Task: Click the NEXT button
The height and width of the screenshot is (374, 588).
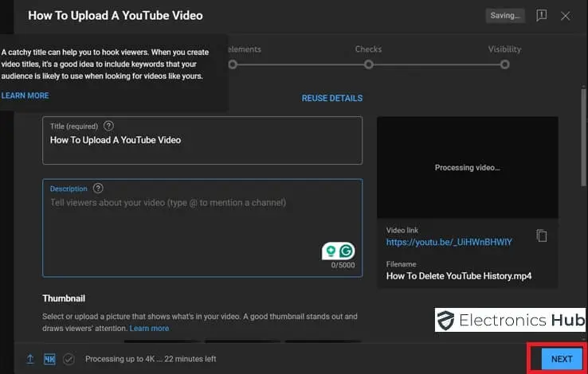Action: tap(562, 359)
